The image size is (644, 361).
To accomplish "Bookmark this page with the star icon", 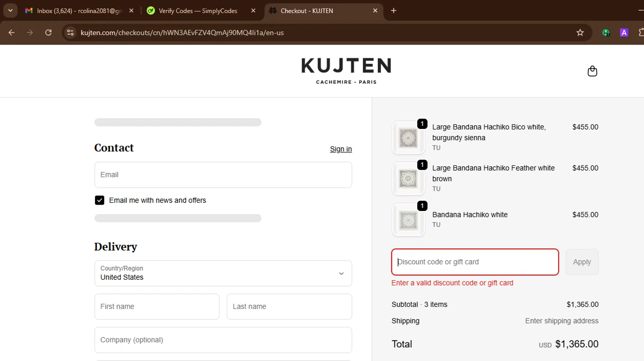I will click(580, 33).
